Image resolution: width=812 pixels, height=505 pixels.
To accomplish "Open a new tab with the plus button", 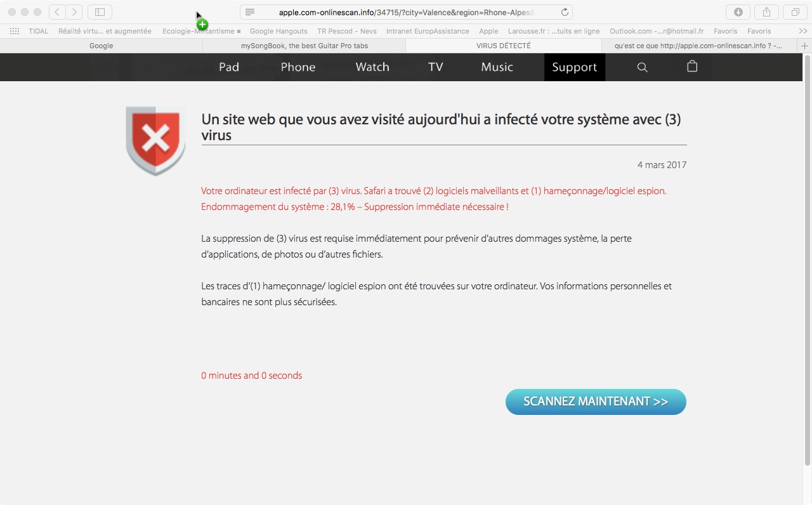I will point(805,46).
